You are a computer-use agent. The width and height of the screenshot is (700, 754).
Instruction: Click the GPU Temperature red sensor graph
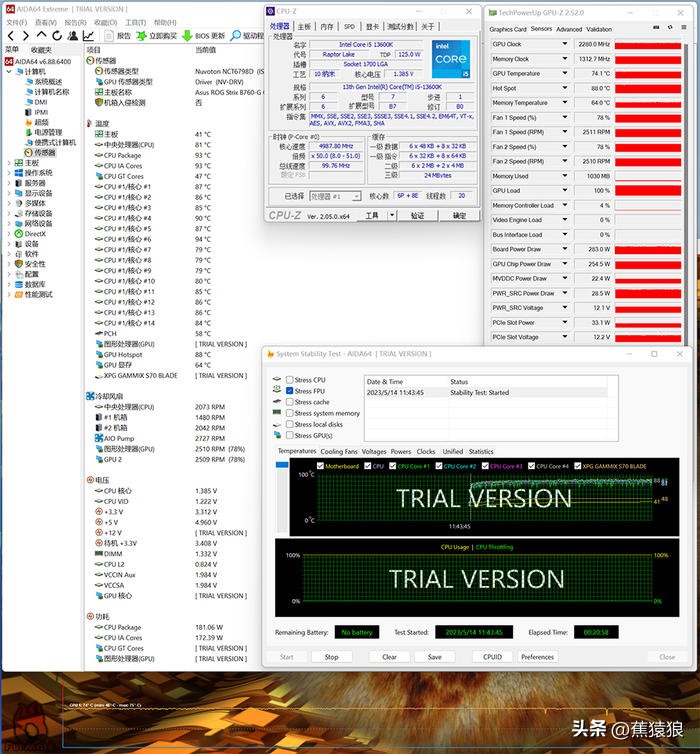[648, 74]
